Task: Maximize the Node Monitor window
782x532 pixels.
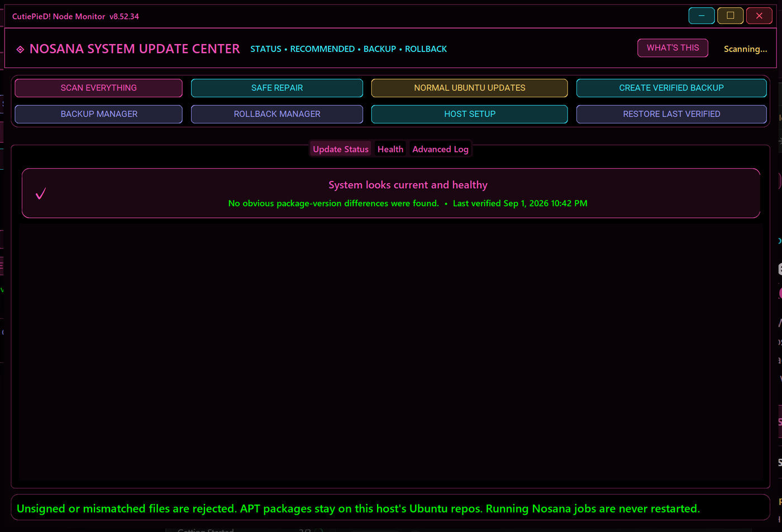Action: click(730, 16)
